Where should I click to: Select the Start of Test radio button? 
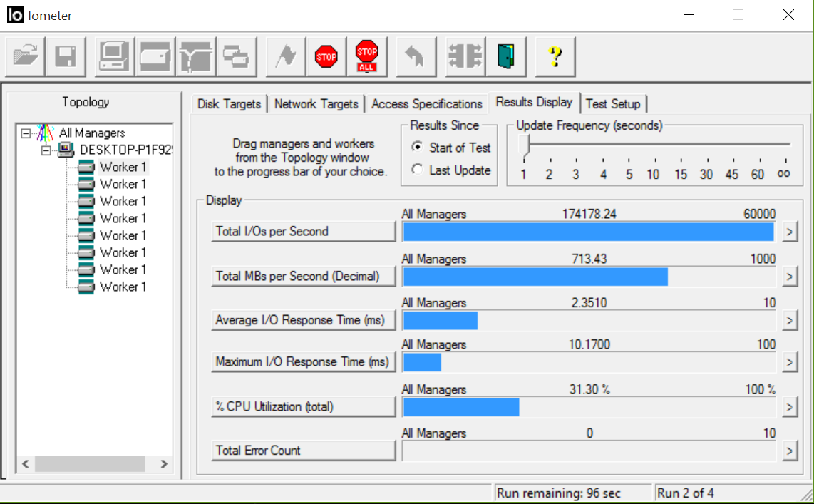417,148
